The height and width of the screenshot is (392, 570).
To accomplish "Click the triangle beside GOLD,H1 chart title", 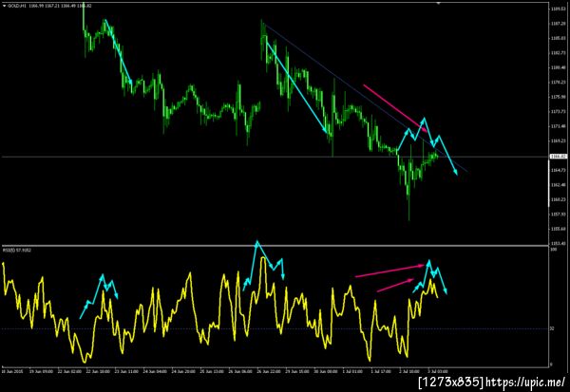I will pyautogui.click(x=5, y=6).
